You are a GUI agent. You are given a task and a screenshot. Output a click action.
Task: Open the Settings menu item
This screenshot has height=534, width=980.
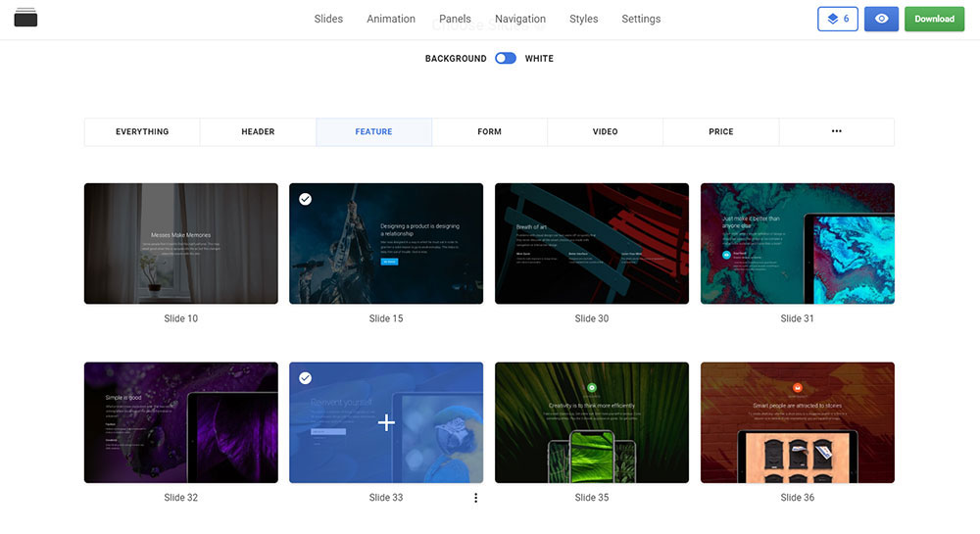[641, 19]
